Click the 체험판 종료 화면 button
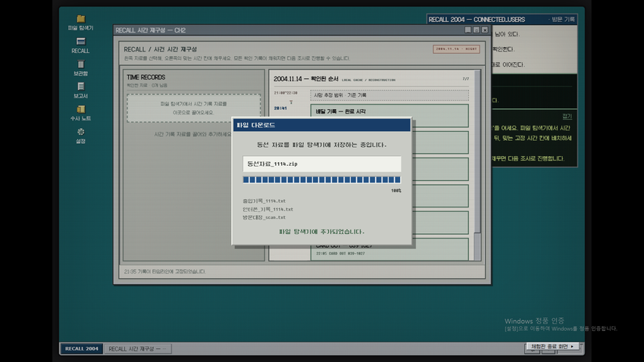The height and width of the screenshot is (362, 644). [552, 346]
